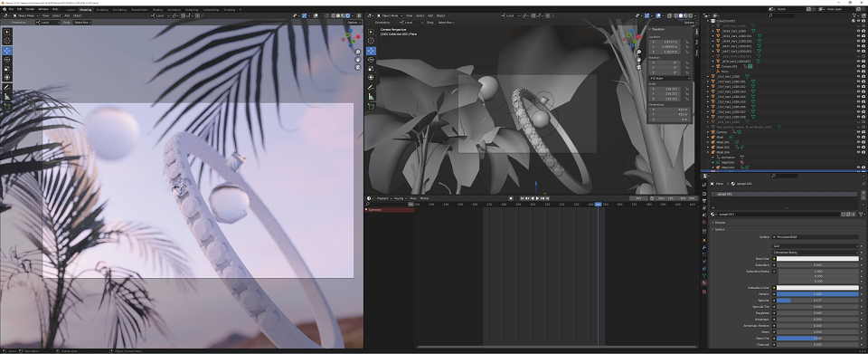Toggle overlays button in left viewport header
This screenshot has height=354, width=868.
coord(317,15)
